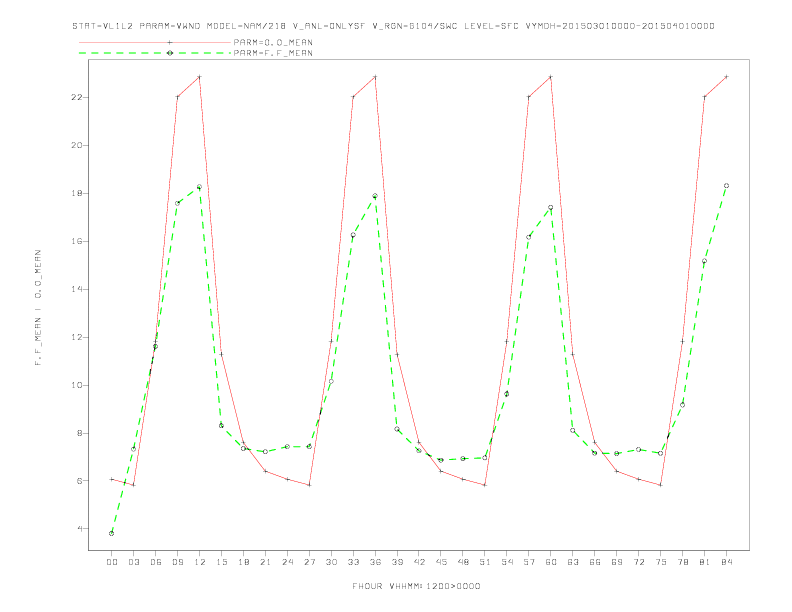Viewport: 792px width, 612px height.
Task: Select red O.O_MEAN low marker at hour 51
Action: (x=485, y=485)
